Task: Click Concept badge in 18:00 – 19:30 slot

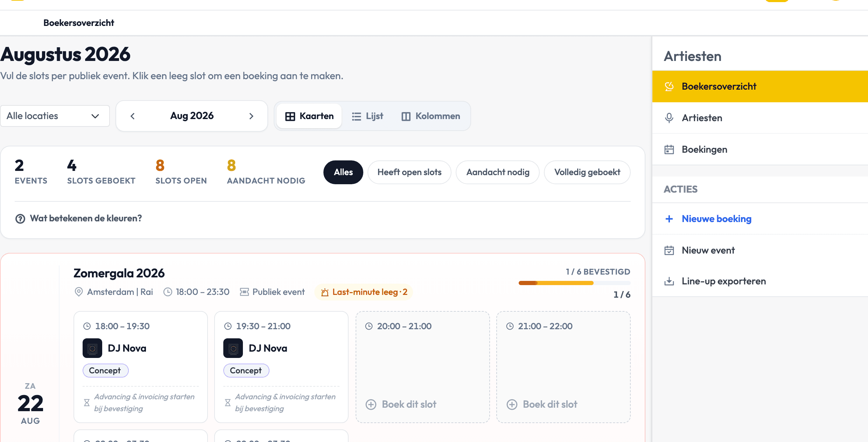Action: tap(105, 371)
